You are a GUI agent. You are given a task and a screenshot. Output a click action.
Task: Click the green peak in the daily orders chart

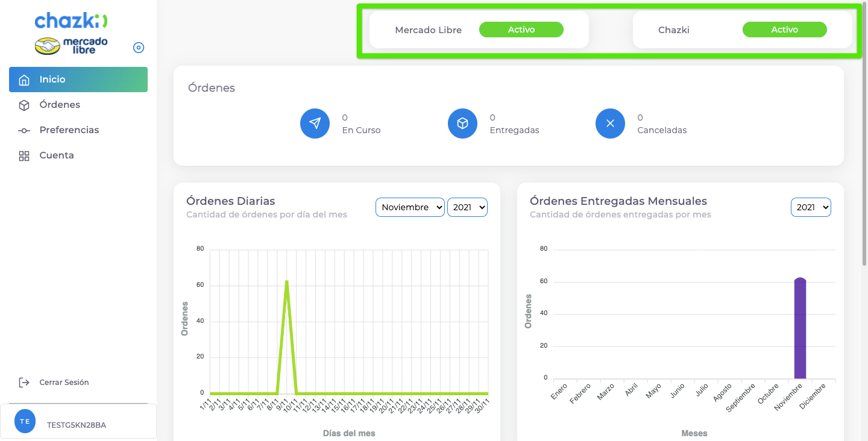click(286, 282)
